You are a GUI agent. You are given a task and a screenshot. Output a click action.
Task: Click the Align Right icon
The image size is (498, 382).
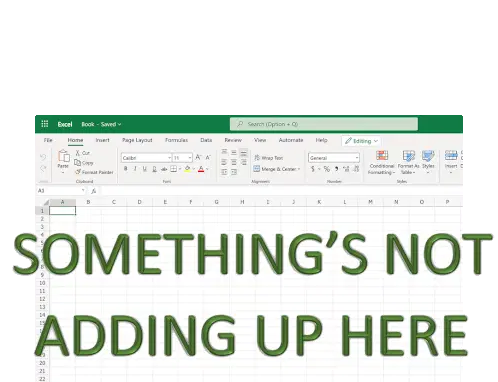tap(244, 162)
